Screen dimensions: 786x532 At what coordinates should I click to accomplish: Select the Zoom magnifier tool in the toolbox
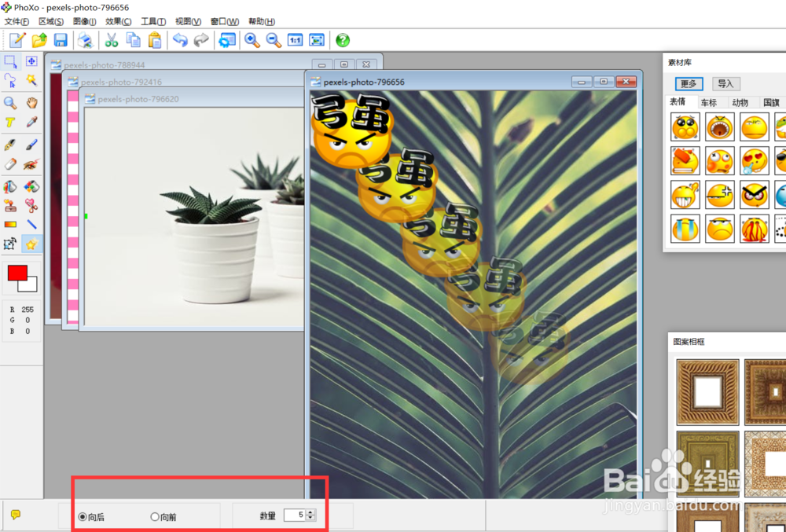pos(10,103)
